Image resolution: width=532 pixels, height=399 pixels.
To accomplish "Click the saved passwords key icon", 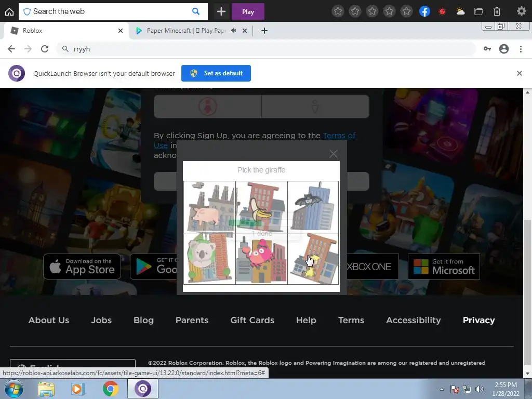I will pyautogui.click(x=487, y=49).
